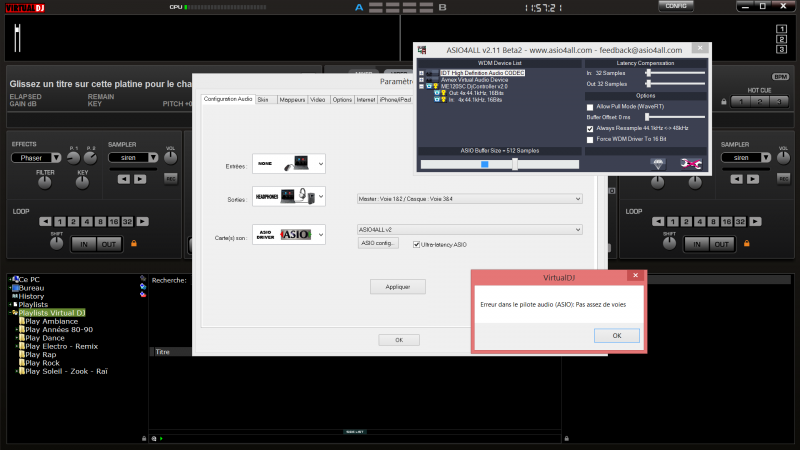Enable Allow Pull Mode (WaveRT) checkbox
The height and width of the screenshot is (450, 800).
point(590,106)
